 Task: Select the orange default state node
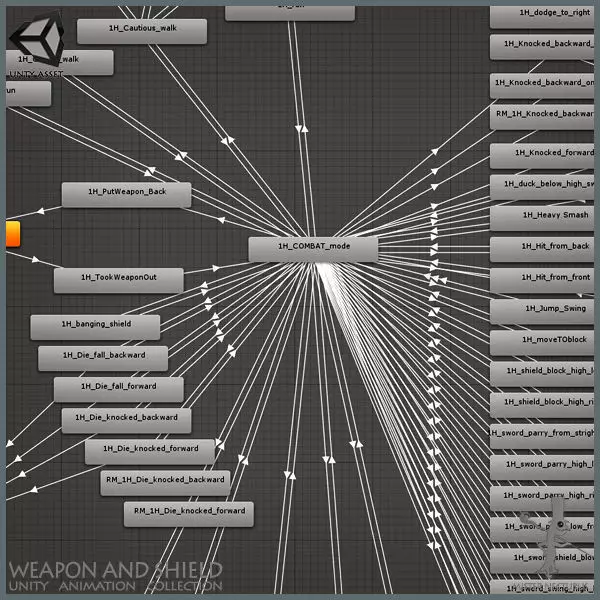[x=13, y=234]
